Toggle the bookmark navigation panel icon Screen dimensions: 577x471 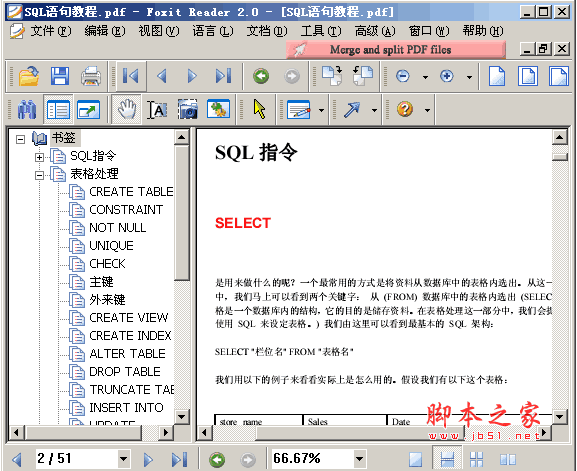pyautogui.click(x=58, y=109)
